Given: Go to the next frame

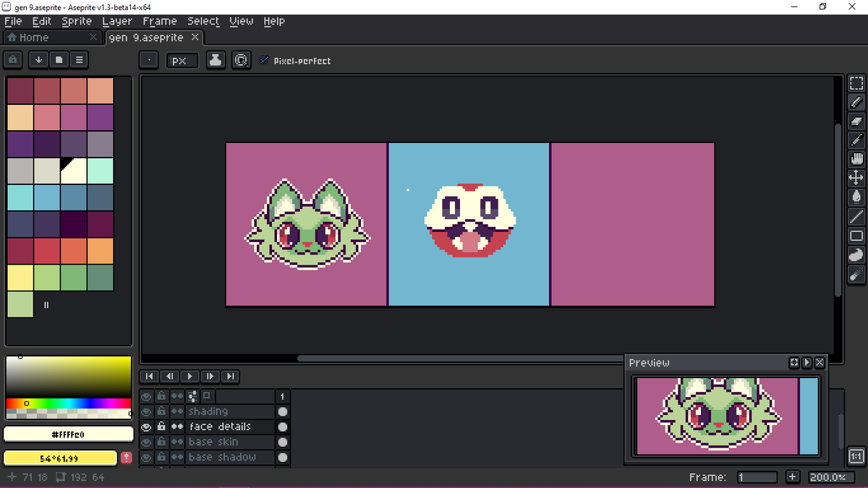Looking at the screenshot, I should point(210,376).
